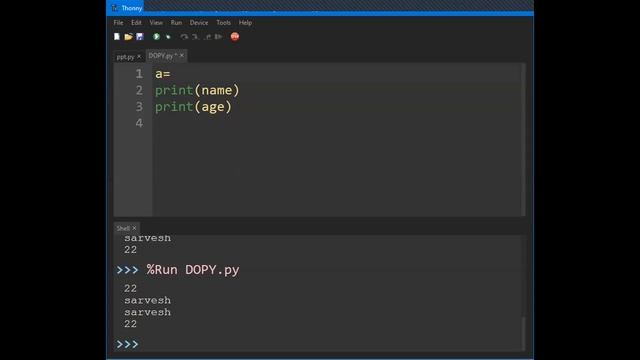Click line number 3 in the gutter
Image resolution: width=640 pixels, height=360 pixels.
click(139, 107)
